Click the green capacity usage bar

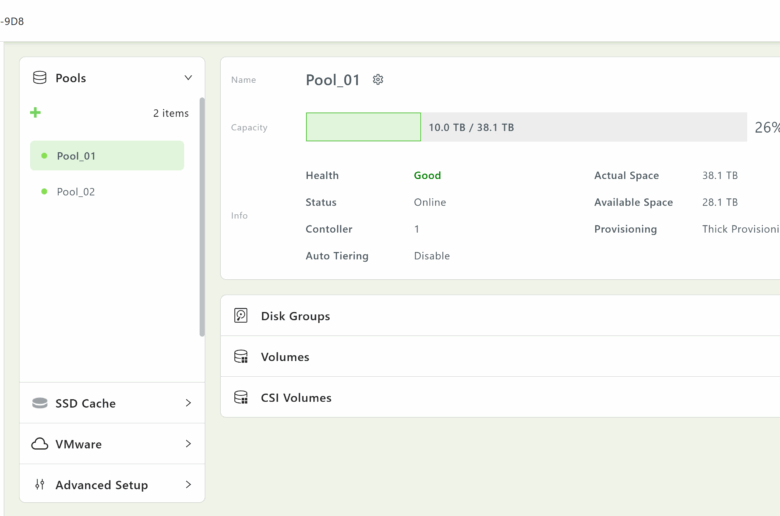[363, 127]
